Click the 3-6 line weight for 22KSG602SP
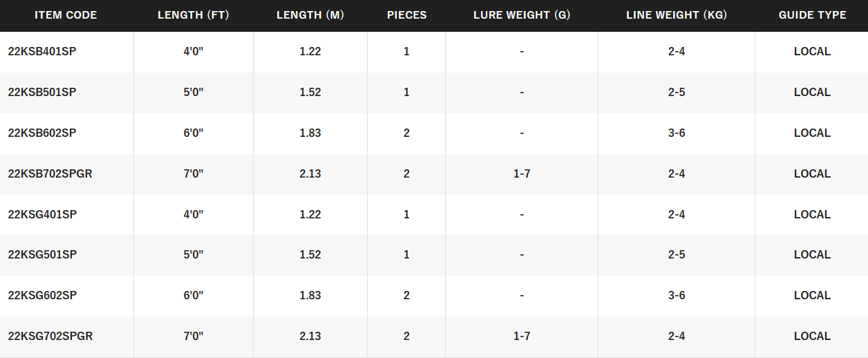The width and height of the screenshot is (868, 358). click(677, 296)
